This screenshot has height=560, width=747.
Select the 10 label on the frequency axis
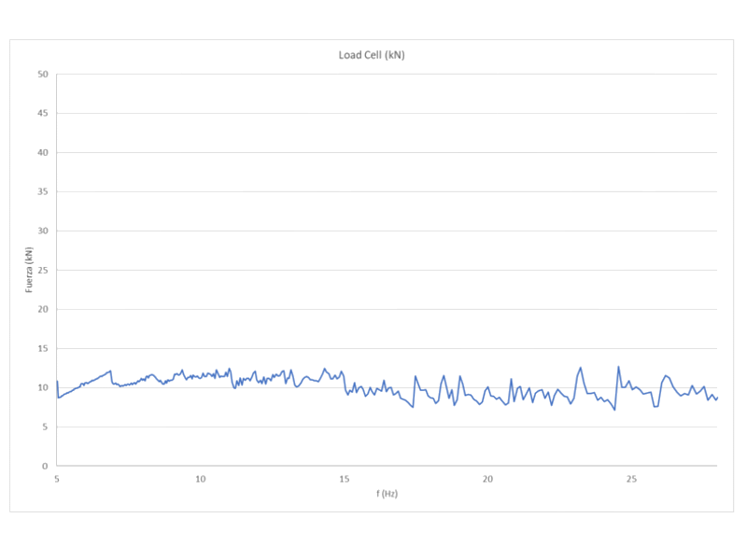coord(200,479)
